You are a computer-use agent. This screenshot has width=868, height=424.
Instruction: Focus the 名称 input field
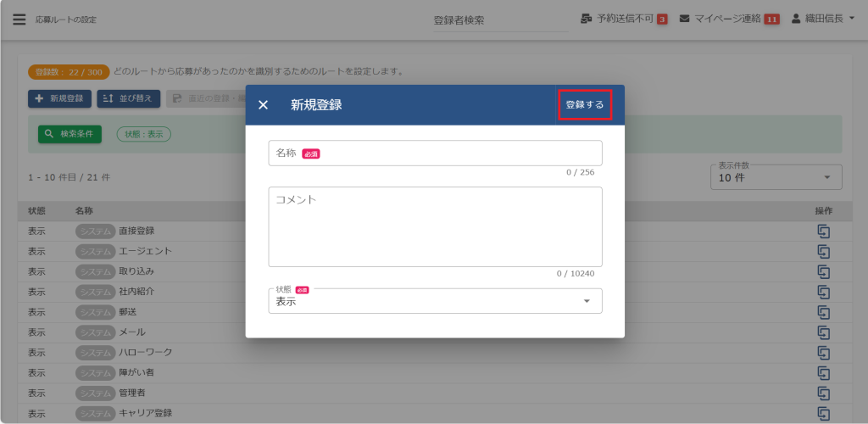[435, 153]
